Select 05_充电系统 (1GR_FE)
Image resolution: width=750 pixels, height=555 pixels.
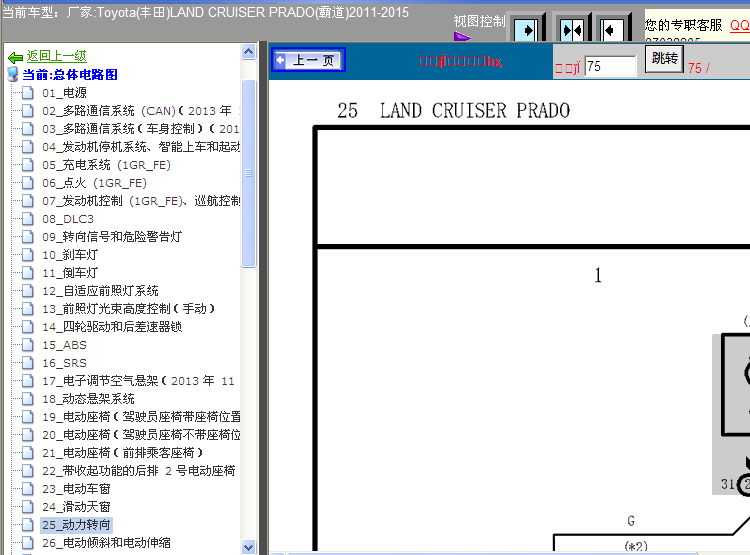pos(106,165)
